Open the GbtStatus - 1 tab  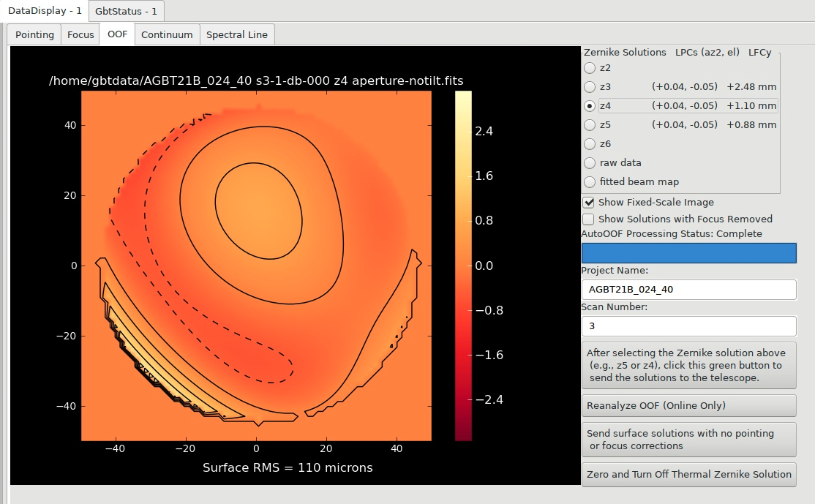[127, 11]
